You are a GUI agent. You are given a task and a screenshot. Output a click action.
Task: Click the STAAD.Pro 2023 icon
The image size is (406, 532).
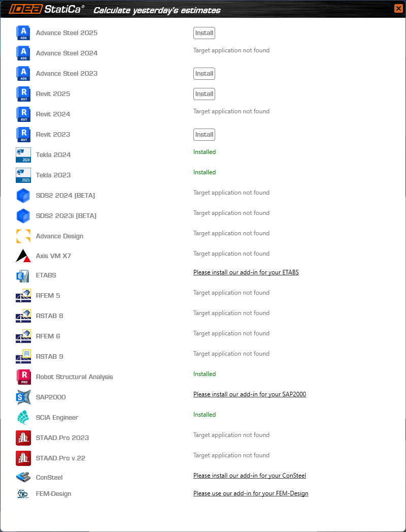[x=23, y=438]
